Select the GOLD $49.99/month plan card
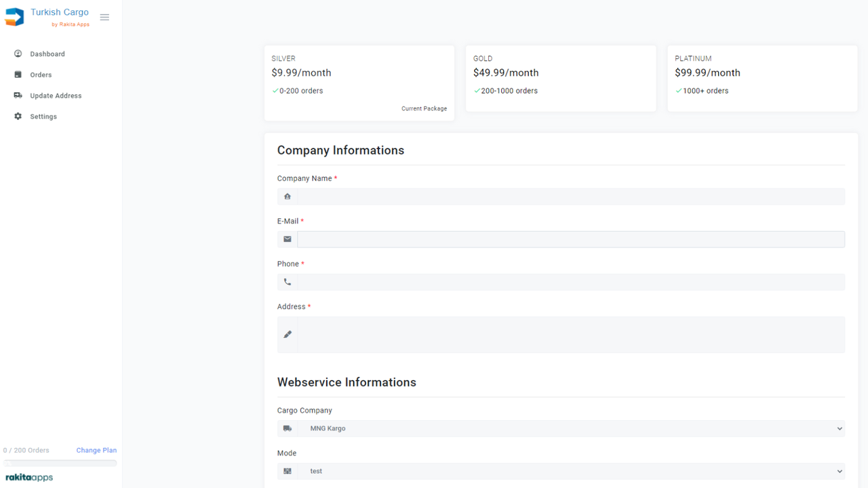 point(561,79)
